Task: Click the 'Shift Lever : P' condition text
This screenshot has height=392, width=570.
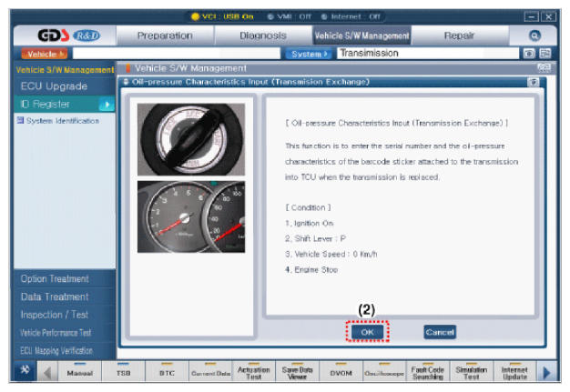Action: (x=316, y=239)
